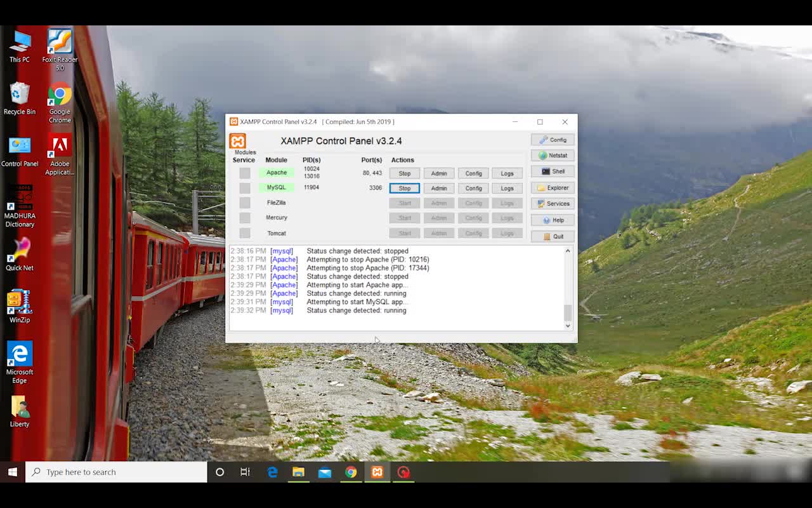Click the Tomcat module label
This screenshot has width=812, height=508.
pyautogui.click(x=277, y=233)
